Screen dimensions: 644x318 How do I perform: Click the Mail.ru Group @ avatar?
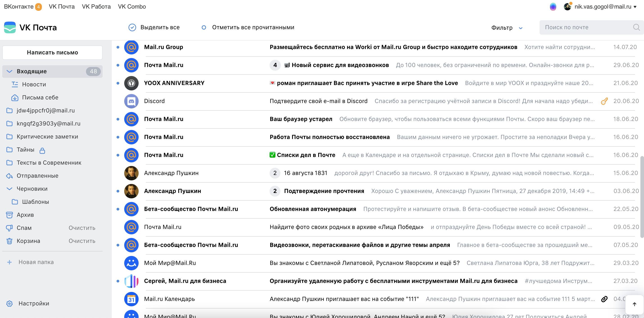[131, 47]
